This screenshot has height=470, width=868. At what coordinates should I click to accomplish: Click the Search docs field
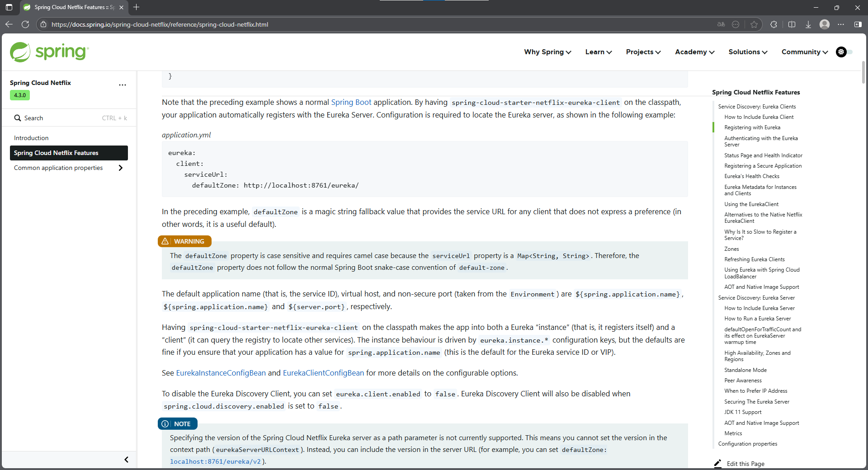coord(69,118)
